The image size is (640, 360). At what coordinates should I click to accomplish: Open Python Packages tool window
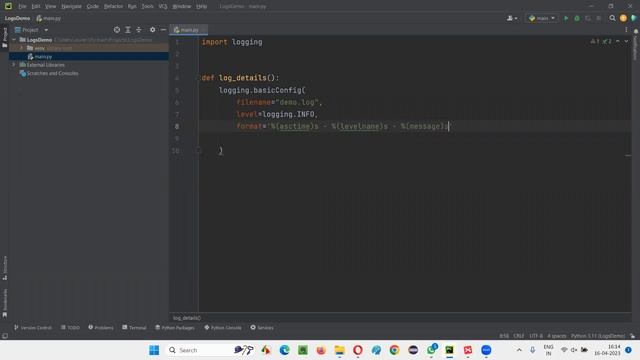175,327
